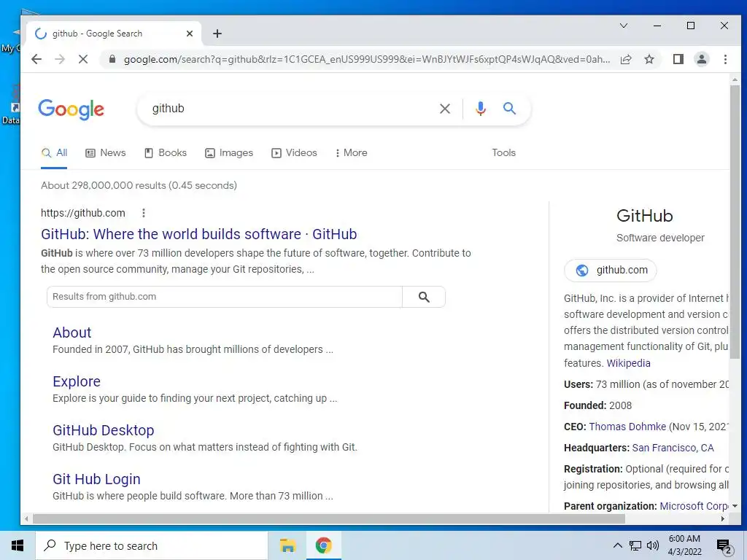Click the scroll up arrow of vertical scrollbar

[x=735, y=79]
